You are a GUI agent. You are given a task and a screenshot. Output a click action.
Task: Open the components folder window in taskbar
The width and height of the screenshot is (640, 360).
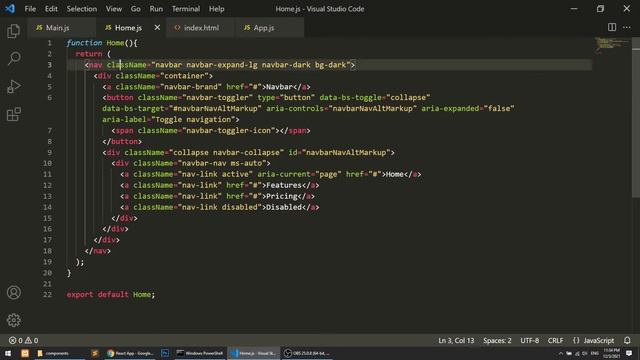point(53,353)
